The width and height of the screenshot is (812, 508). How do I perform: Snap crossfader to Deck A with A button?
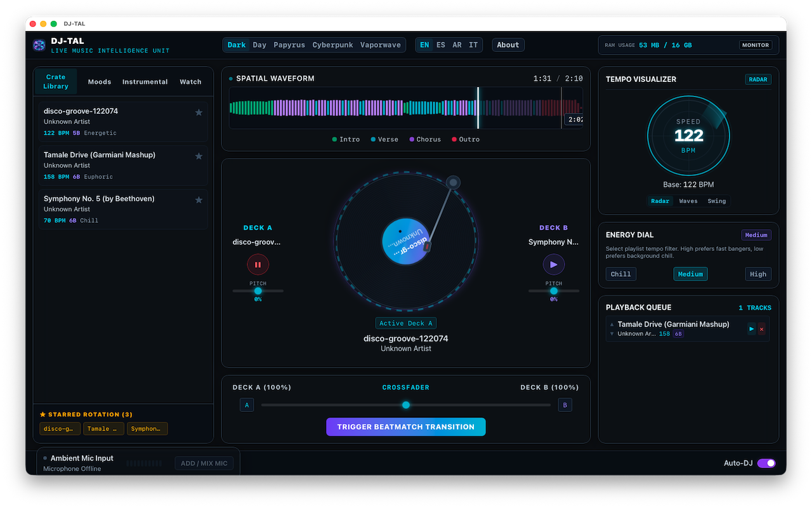pos(247,404)
